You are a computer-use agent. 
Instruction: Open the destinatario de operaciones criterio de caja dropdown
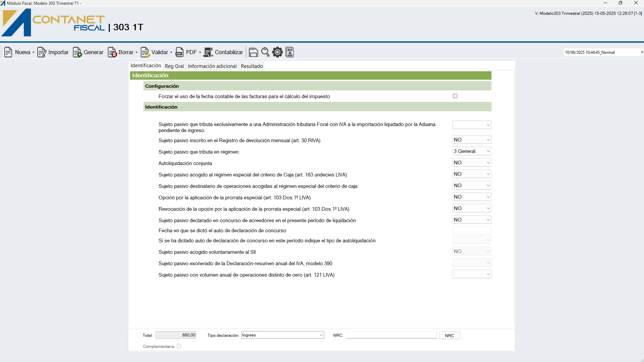pyautogui.click(x=472, y=186)
